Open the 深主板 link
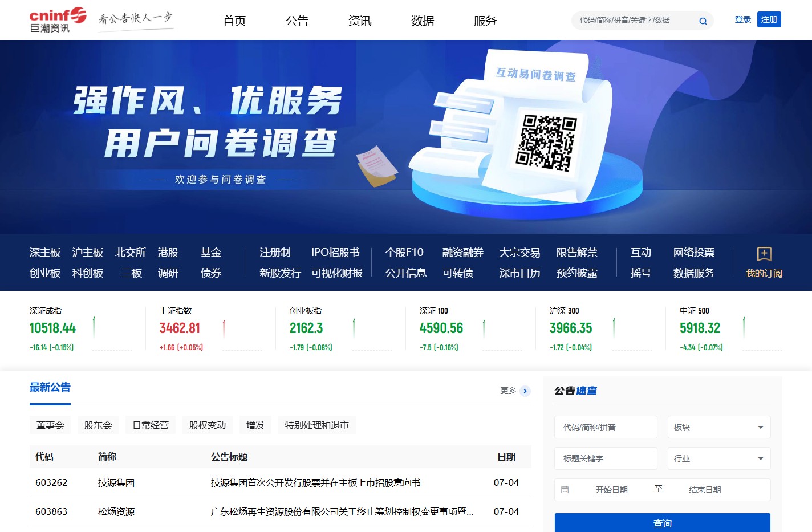This screenshot has width=812, height=532. pos(45,253)
